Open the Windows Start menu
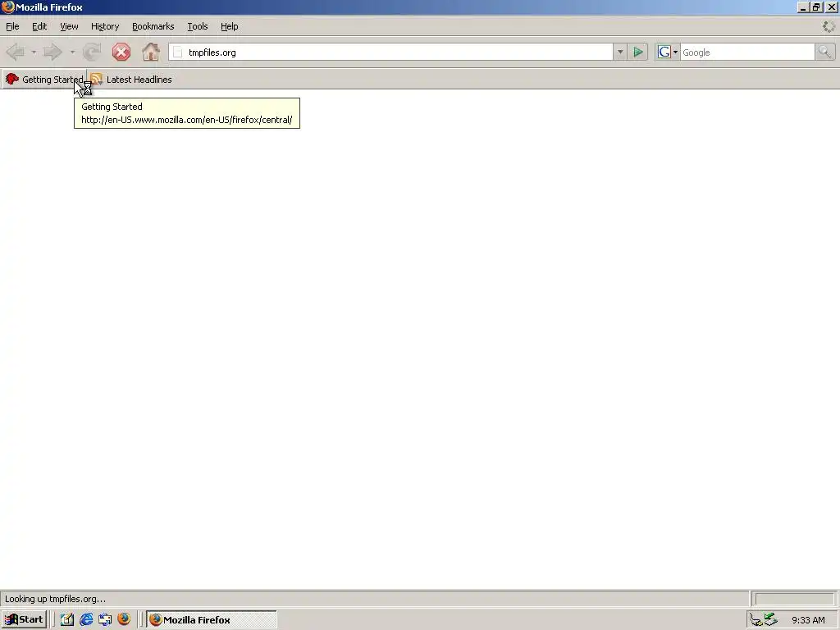 24,620
